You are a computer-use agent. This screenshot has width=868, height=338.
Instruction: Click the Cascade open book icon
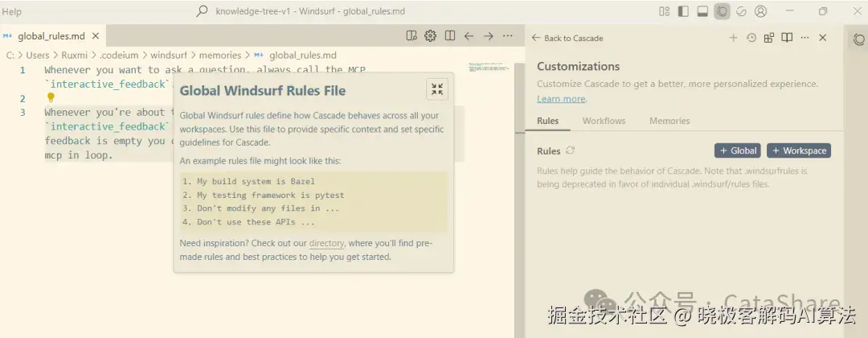(x=787, y=38)
